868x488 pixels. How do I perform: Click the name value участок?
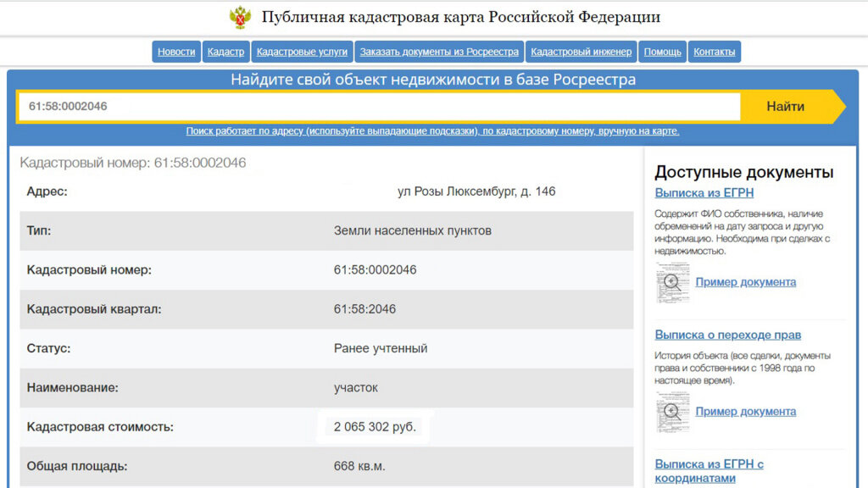pyautogui.click(x=355, y=388)
